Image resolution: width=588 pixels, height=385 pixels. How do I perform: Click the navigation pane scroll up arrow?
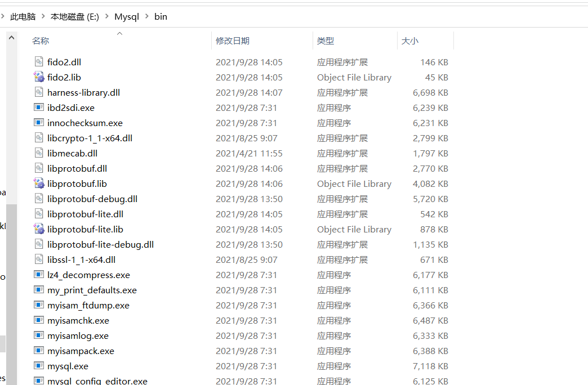pyautogui.click(x=11, y=38)
